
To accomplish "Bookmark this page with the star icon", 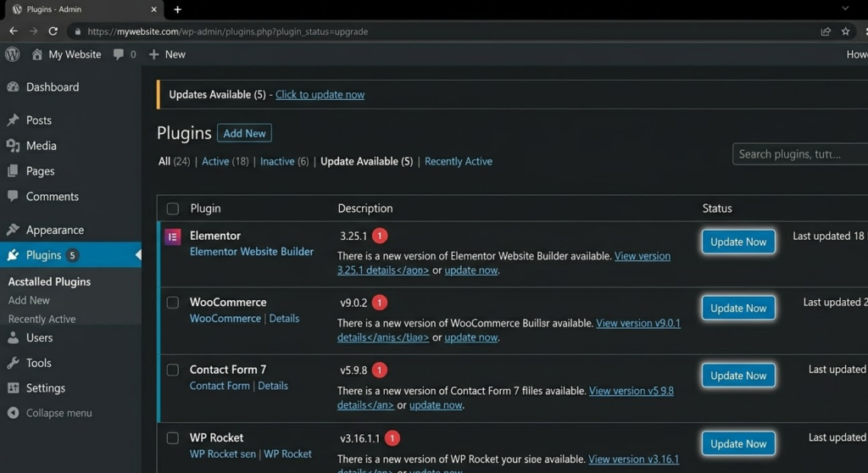I will pyautogui.click(x=845, y=31).
